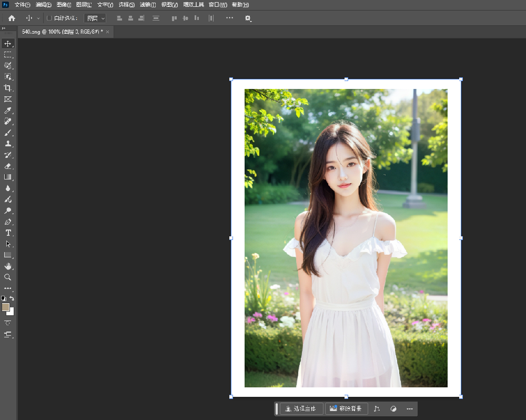This screenshot has width=526, height=420.
Task: Click the 移除背景 button
Action: click(x=346, y=408)
